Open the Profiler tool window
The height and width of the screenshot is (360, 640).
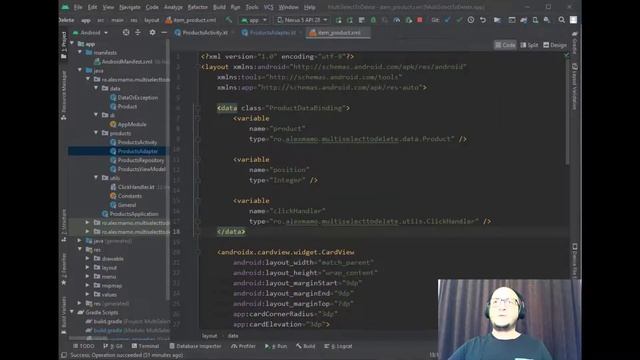(x=243, y=346)
